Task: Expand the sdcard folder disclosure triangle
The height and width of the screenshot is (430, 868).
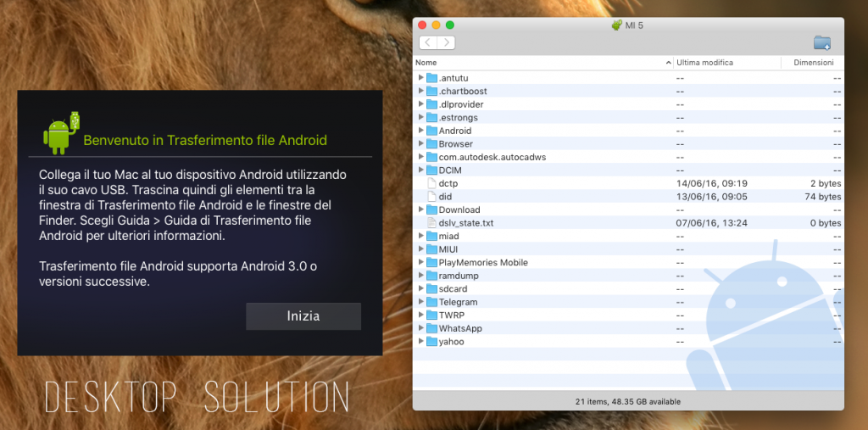Action: [x=421, y=288]
